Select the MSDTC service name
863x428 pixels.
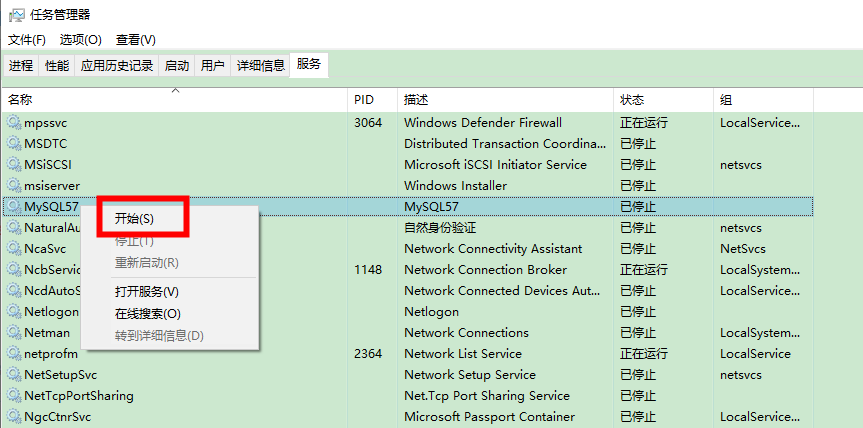(x=45, y=144)
